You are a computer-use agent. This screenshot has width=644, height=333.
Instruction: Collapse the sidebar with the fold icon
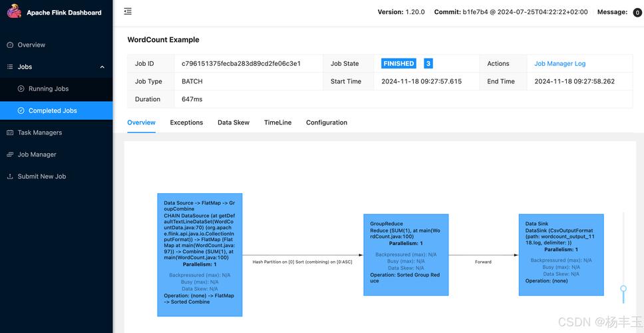(x=128, y=11)
